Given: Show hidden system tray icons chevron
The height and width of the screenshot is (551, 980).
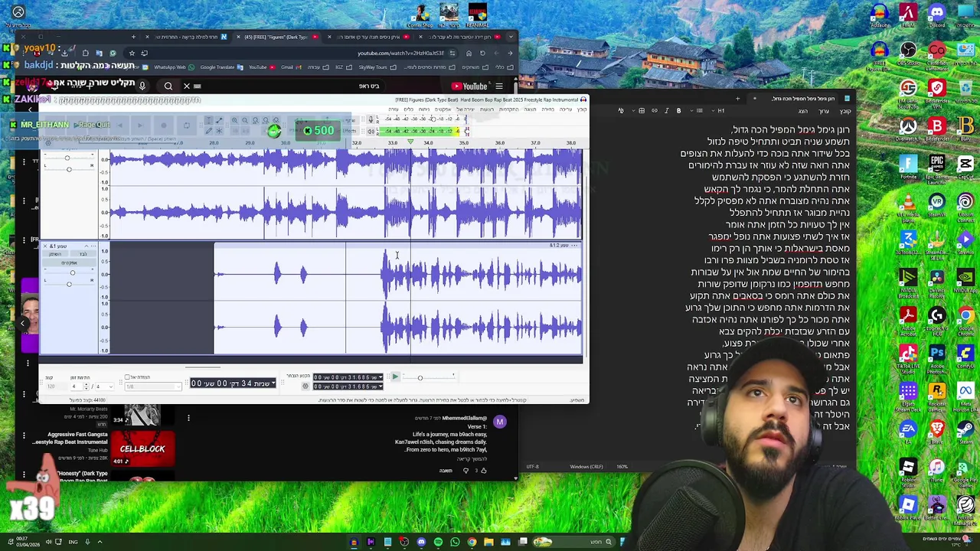Looking at the screenshot, I should (x=100, y=542).
